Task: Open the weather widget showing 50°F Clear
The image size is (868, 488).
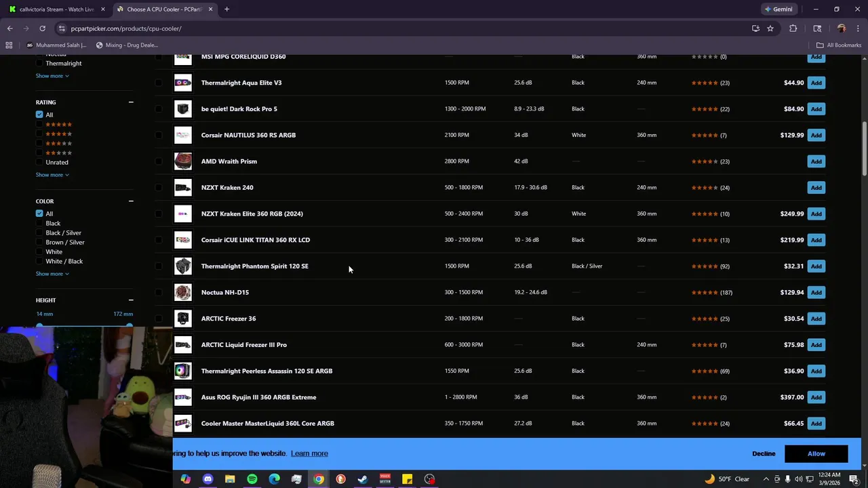Action: pos(728,479)
